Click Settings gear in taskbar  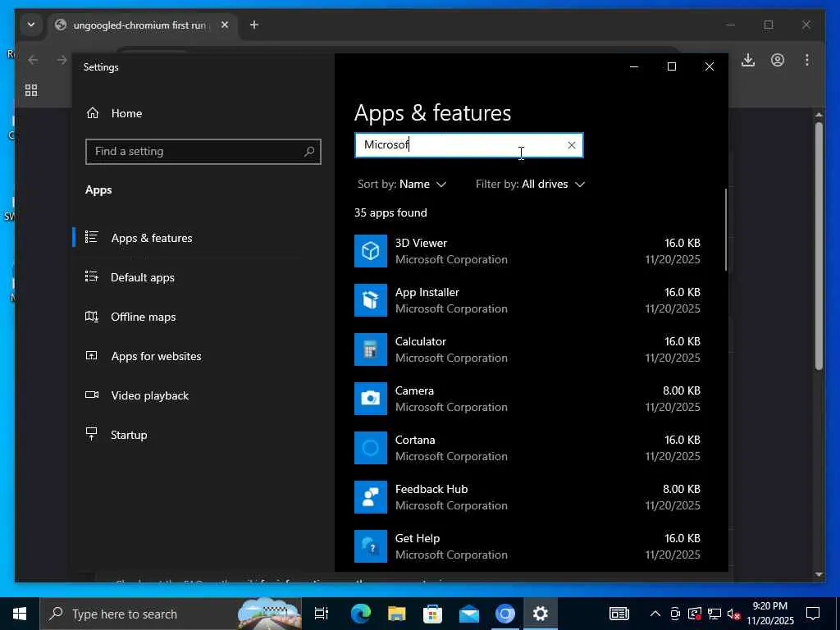click(x=540, y=614)
